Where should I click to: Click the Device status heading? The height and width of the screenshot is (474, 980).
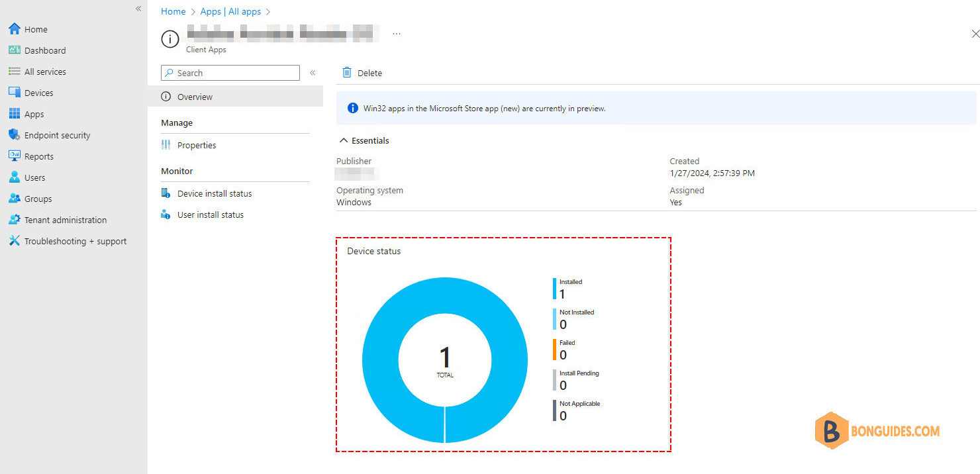pos(374,252)
